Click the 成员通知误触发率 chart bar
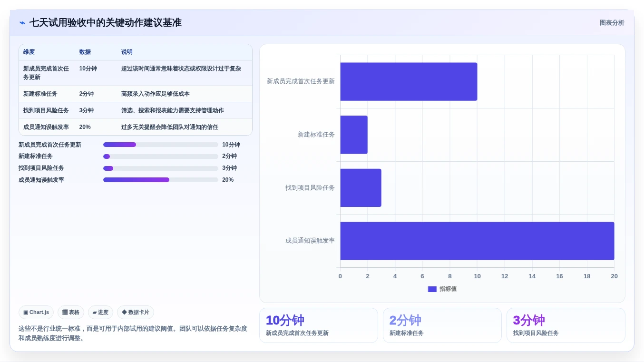Screen dimensions: 644x362 [x=477, y=241]
